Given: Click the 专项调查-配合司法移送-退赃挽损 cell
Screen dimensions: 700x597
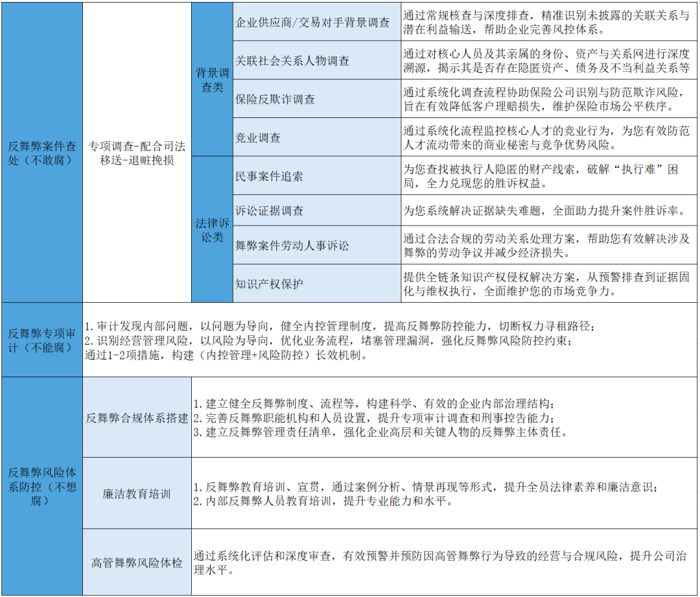Looking at the screenshot, I should click(x=137, y=153).
